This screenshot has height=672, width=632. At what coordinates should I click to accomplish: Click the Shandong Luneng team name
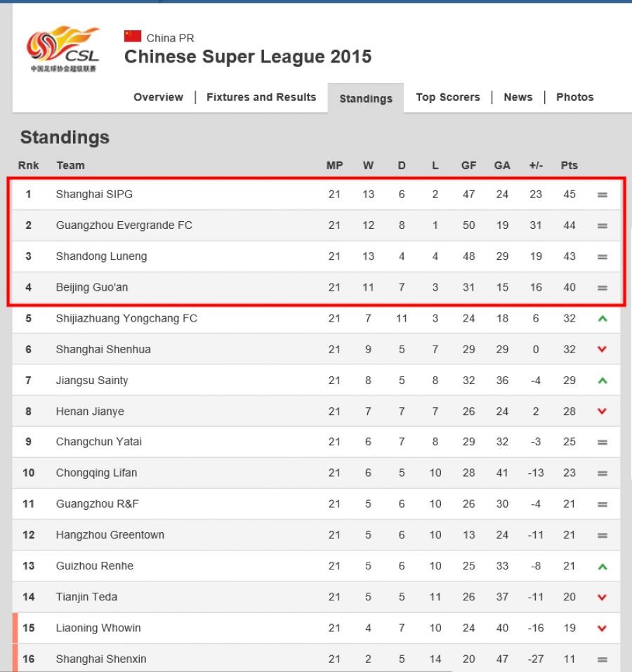point(101,256)
